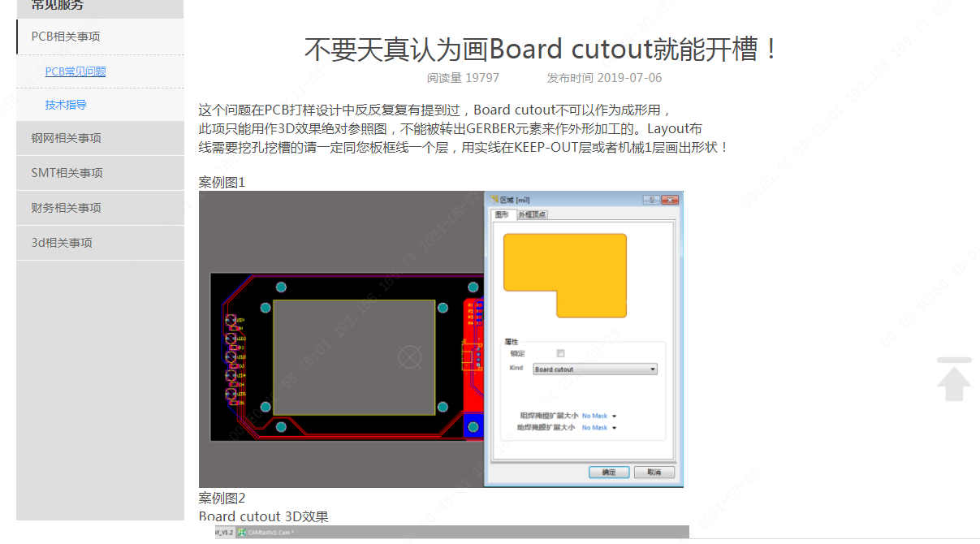
Task: Click the help question-mark button in dialog
Action: point(650,200)
